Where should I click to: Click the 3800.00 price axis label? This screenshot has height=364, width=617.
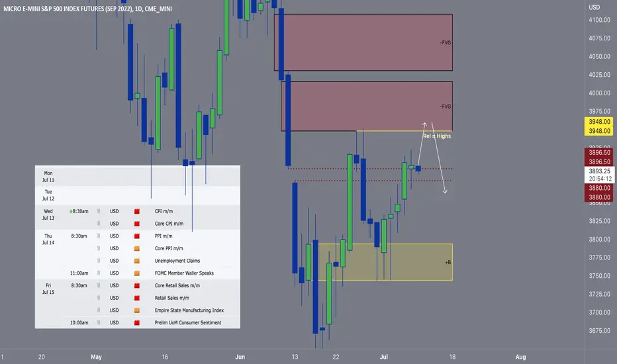pos(600,240)
